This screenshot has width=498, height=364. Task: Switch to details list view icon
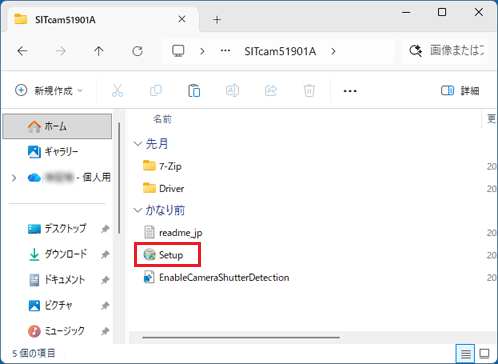(465, 353)
